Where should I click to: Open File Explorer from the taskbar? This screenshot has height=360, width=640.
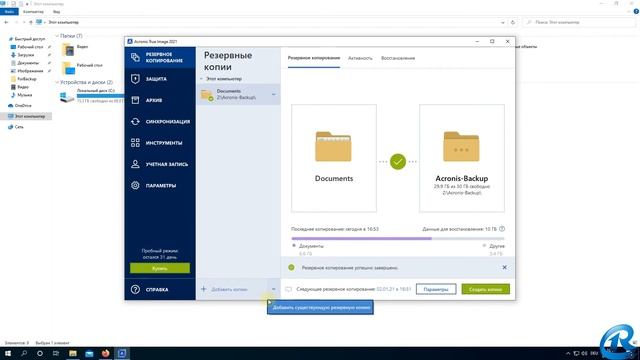tap(73, 353)
